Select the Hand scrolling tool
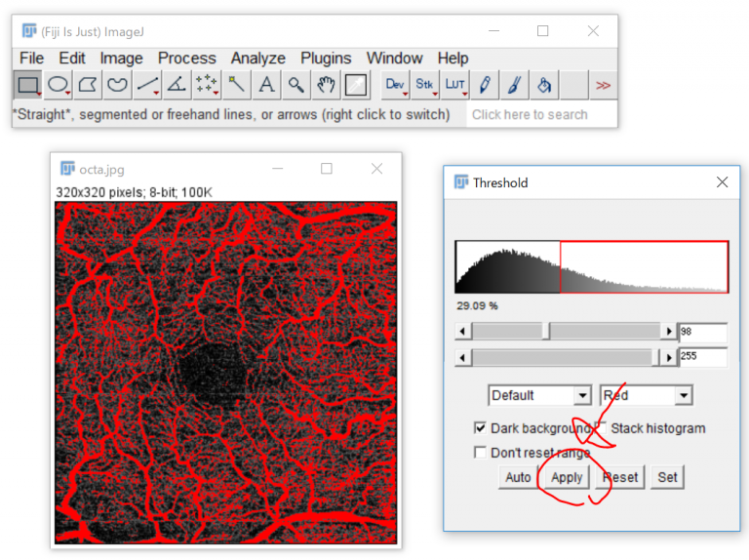Image resolution: width=749 pixels, height=560 pixels. [x=326, y=85]
